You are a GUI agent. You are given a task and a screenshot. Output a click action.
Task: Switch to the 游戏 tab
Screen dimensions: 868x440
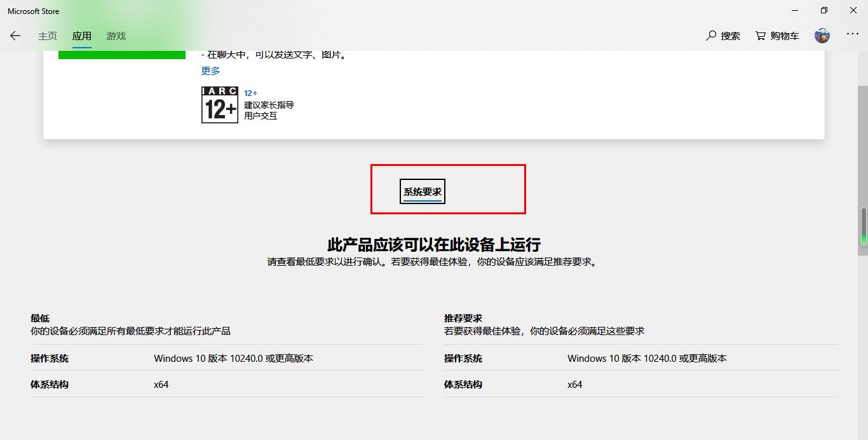click(x=116, y=36)
